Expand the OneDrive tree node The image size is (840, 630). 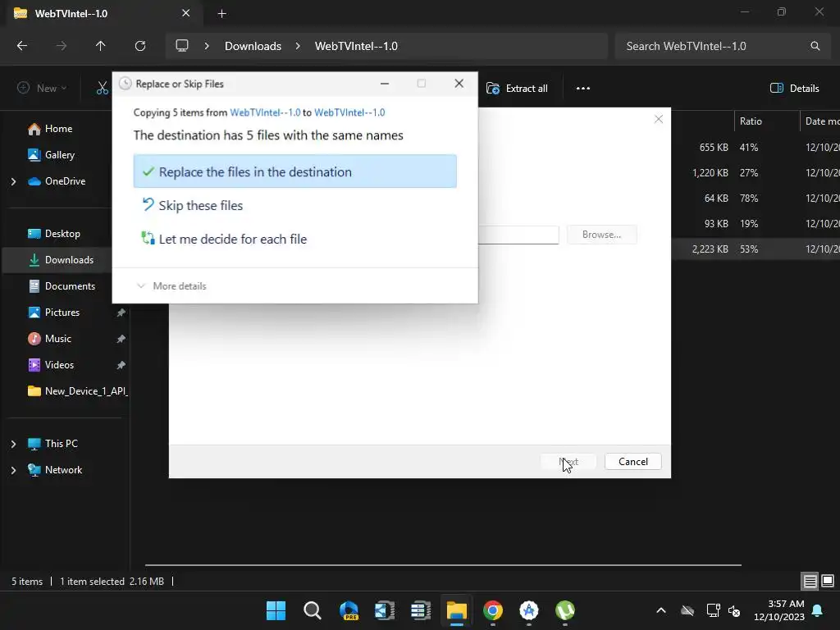click(13, 181)
